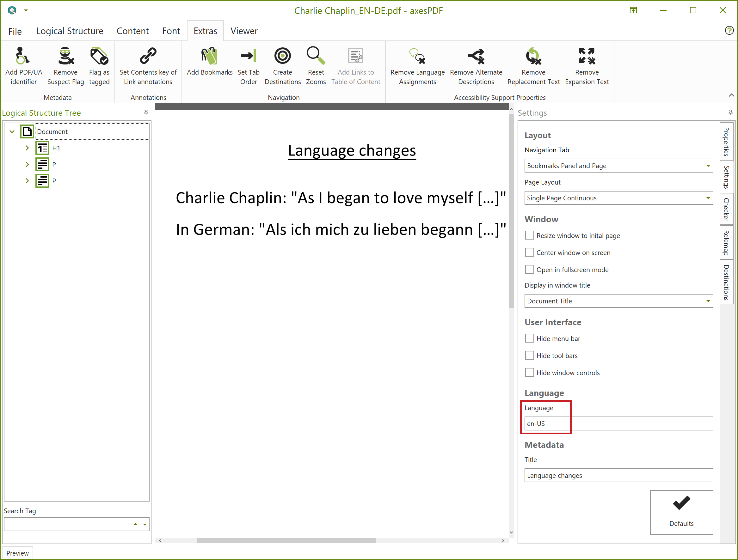Click the Preview button at bottom
The image size is (738, 560).
tap(18, 553)
